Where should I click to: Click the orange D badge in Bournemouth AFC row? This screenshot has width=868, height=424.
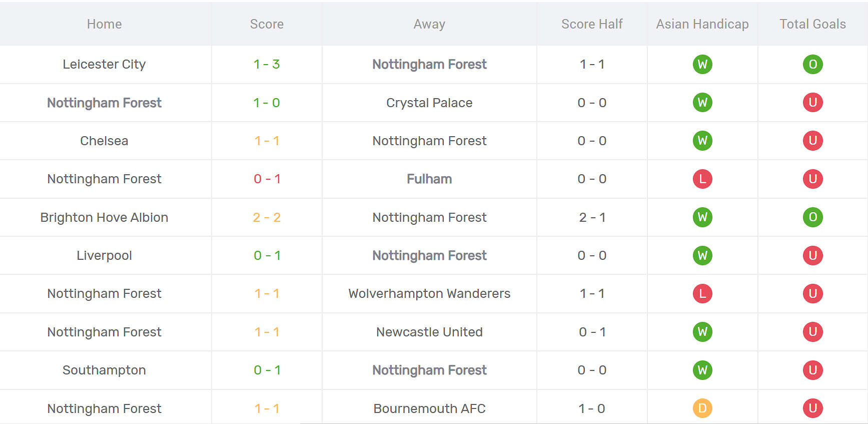[x=702, y=408]
